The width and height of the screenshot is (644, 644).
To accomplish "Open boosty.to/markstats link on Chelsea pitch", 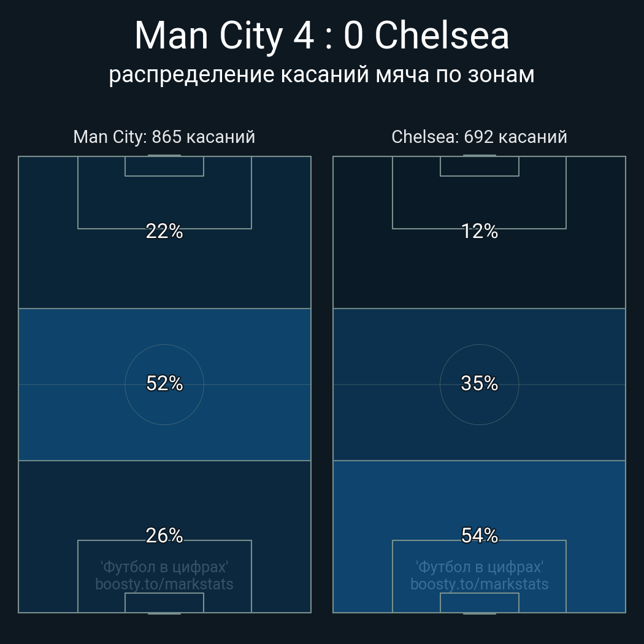I will (479, 585).
